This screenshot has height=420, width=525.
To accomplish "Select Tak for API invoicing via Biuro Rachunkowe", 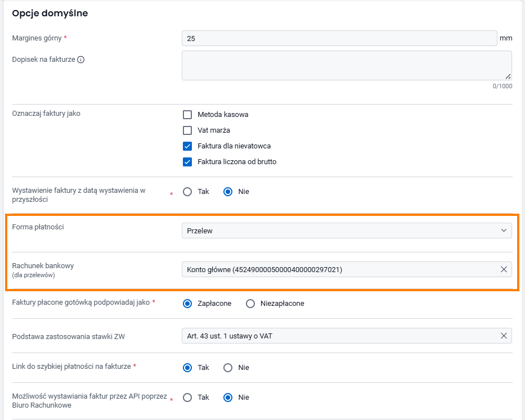I will [187, 398].
